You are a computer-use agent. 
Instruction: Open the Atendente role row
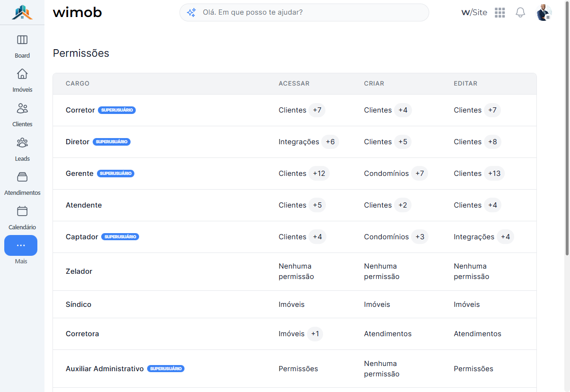click(295, 205)
